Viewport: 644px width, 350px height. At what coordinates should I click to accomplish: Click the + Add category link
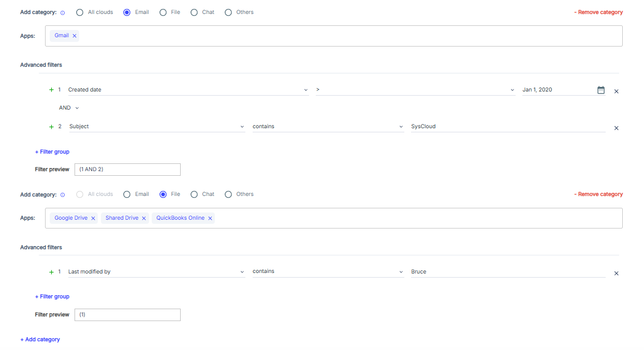tap(40, 340)
